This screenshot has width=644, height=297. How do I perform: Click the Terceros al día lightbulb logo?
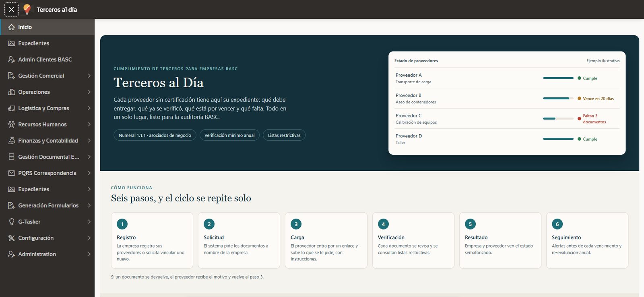coord(27,9)
